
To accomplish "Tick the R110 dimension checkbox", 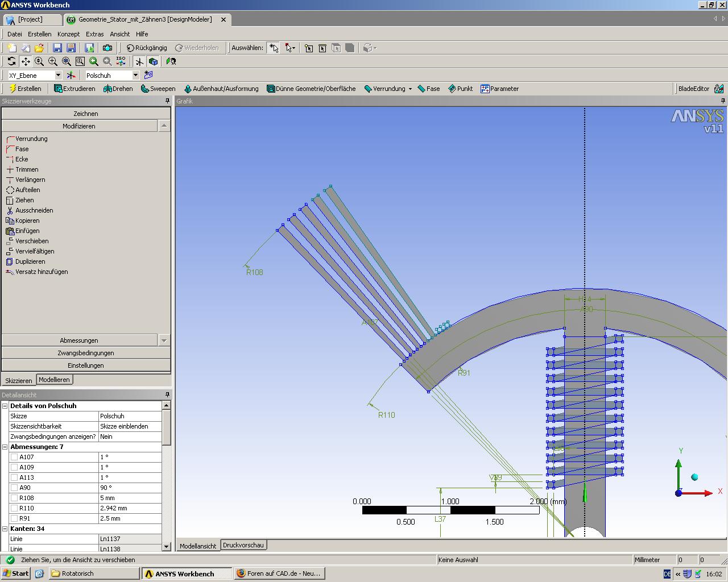I will tap(14, 508).
